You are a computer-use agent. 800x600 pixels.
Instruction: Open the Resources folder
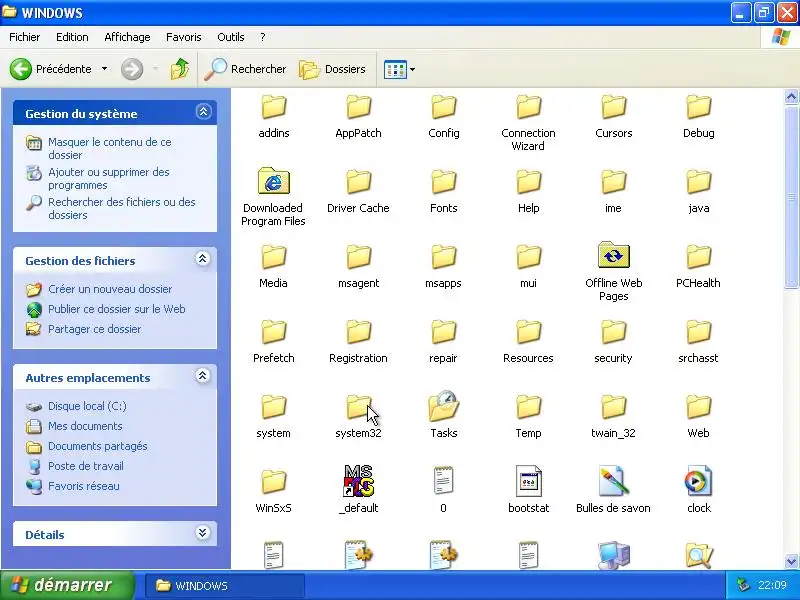(529, 339)
